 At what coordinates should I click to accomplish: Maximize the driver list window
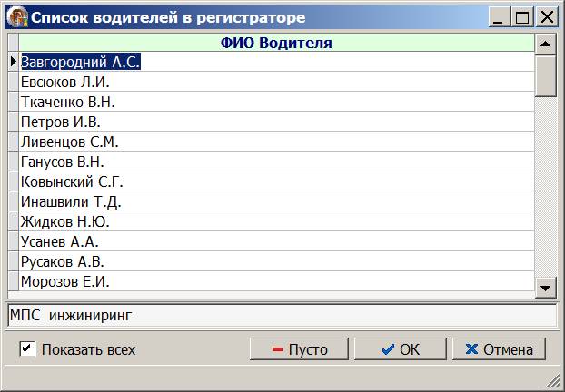(522, 17)
